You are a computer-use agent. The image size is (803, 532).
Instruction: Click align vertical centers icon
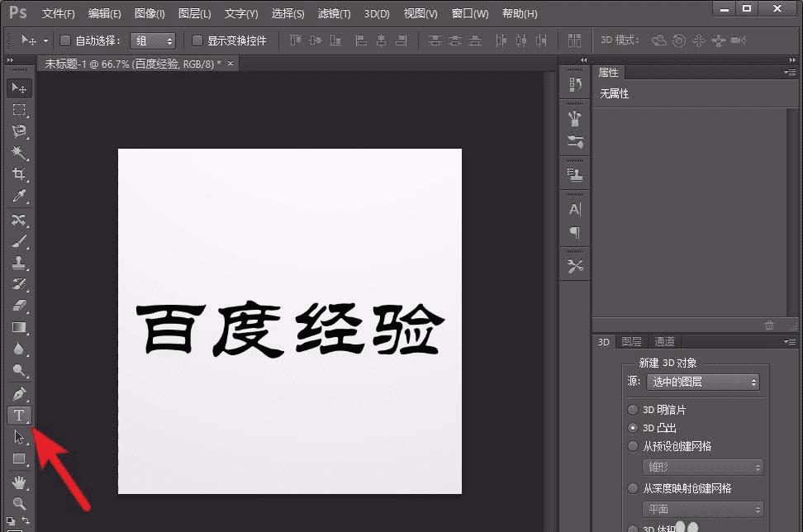point(316,40)
